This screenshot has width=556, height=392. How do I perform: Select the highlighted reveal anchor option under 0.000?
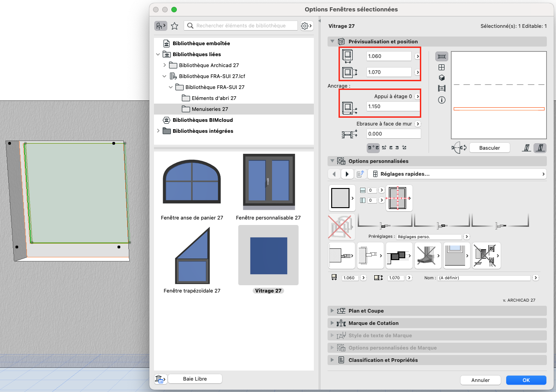(373, 147)
